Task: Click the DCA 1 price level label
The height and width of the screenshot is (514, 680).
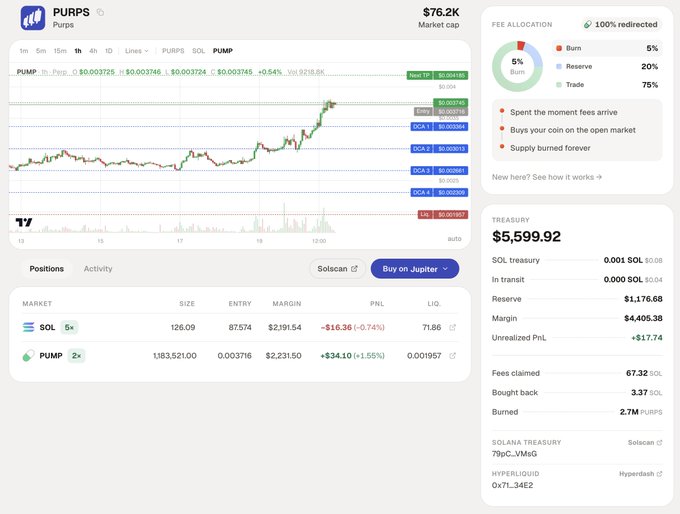Action: point(439,127)
